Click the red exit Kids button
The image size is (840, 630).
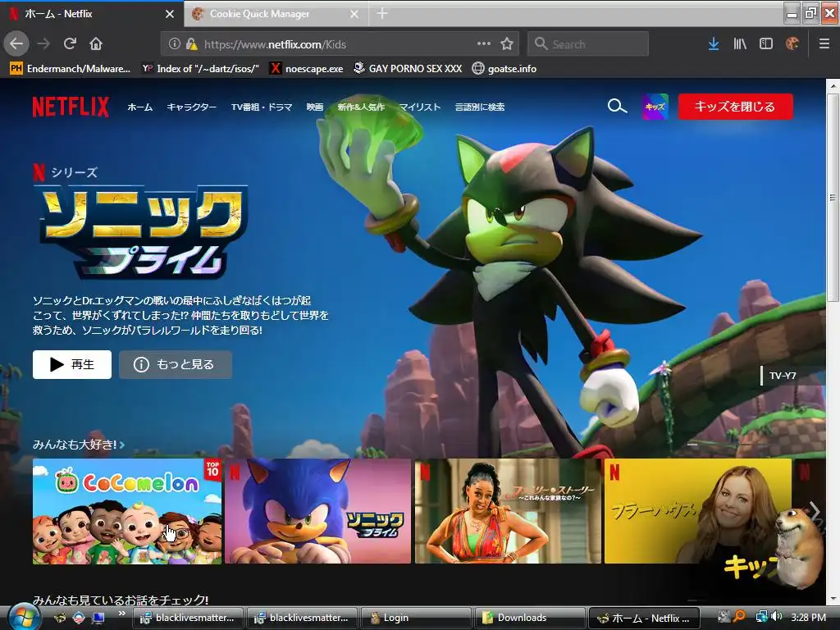[735, 107]
